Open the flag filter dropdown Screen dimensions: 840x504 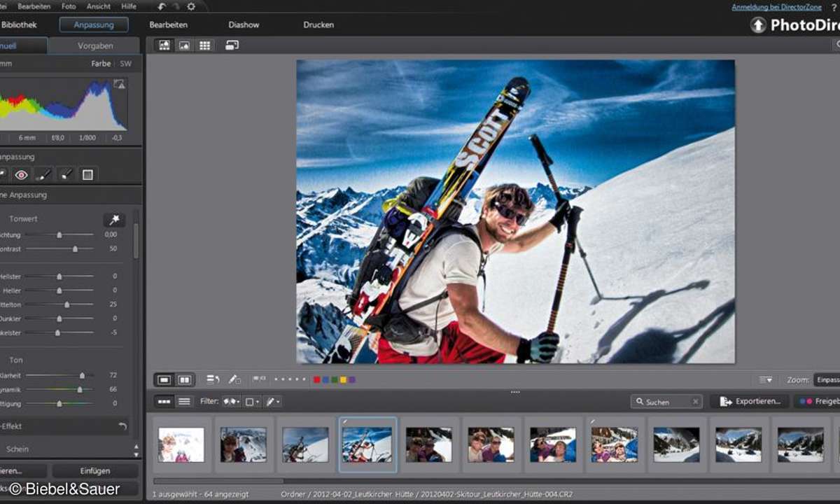[231, 402]
